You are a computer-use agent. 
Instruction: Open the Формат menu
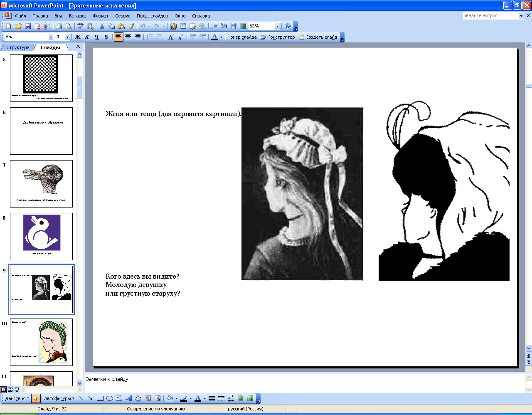coord(101,16)
